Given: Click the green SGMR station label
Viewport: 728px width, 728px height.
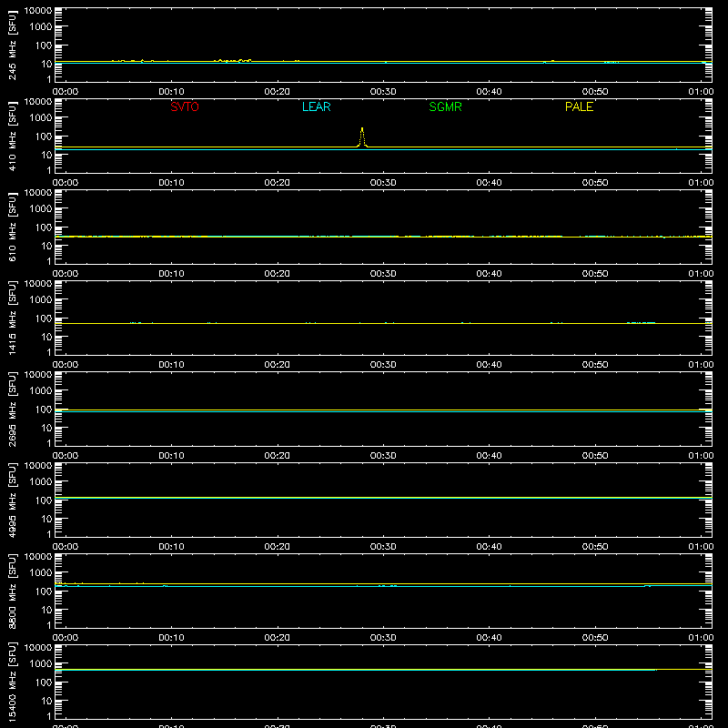Looking at the screenshot, I should [x=445, y=106].
